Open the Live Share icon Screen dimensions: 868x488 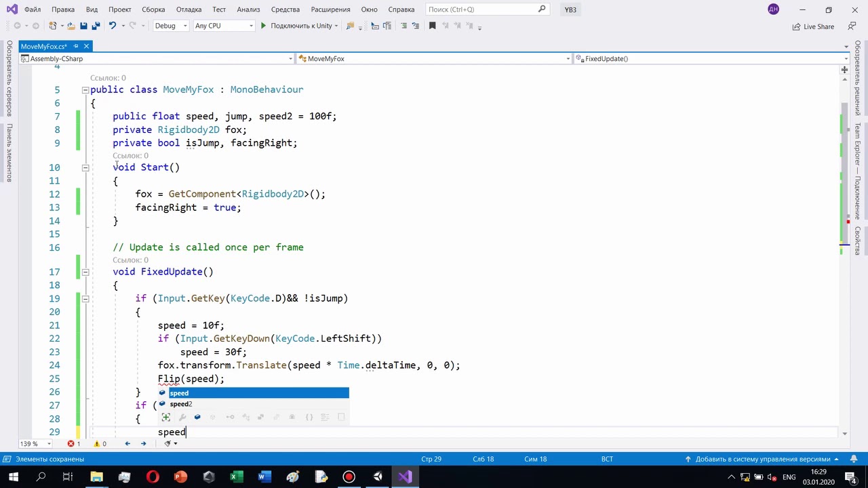[x=796, y=26]
